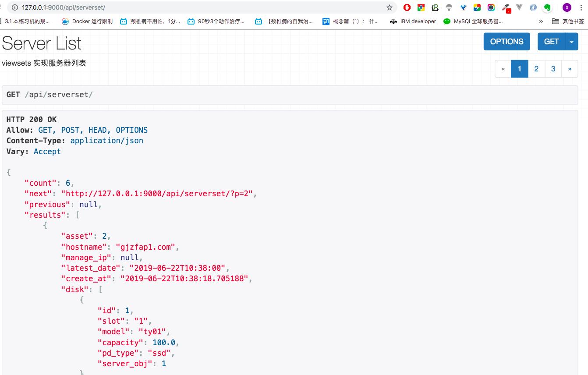Expand the GET format dropdown arrow
588x375 pixels.
point(572,42)
